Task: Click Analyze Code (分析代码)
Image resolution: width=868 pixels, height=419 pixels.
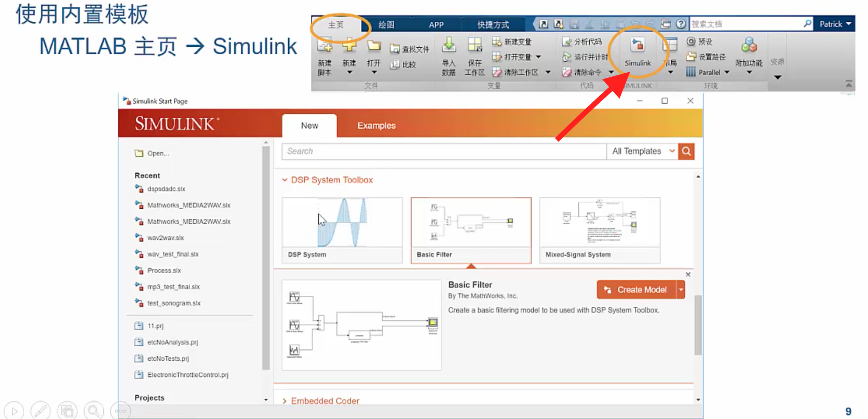Action: (x=582, y=42)
